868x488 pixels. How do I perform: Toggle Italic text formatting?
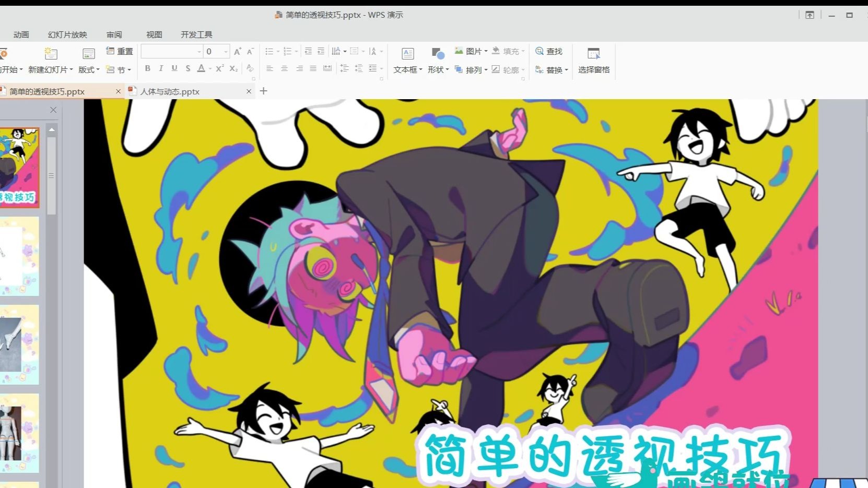(x=161, y=68)
